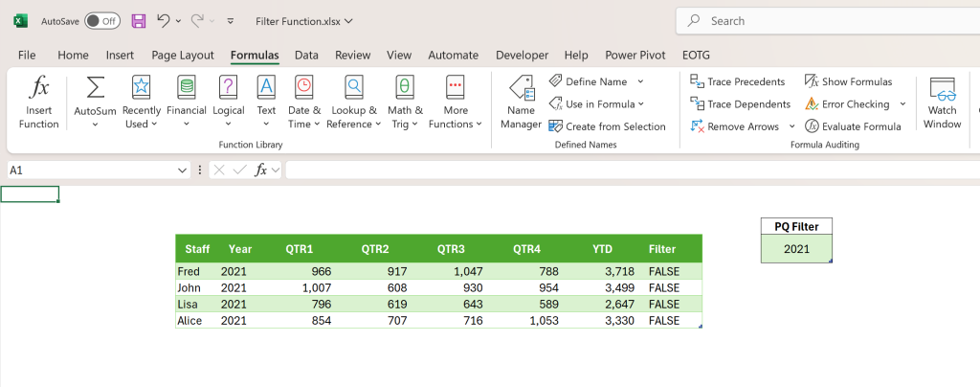The height and width of the screenshot is (387, 980).
Task: Switch to the Home tab
Action: coord(73,55)
